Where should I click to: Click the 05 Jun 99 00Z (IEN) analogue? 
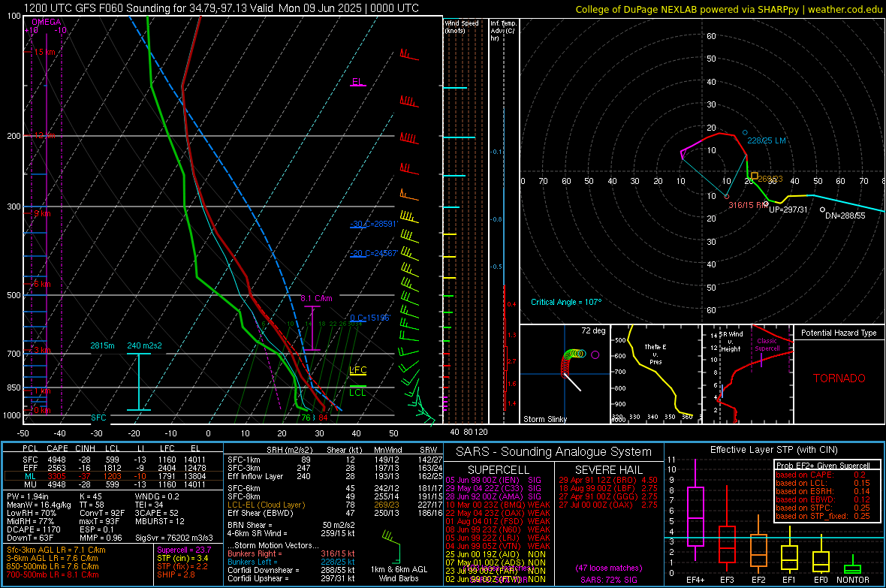pyautogui.click(x=493, y=480)
